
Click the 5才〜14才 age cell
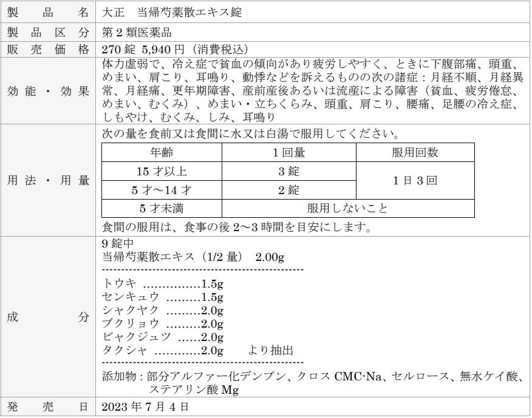pyautogui.click(x=162, y=190)
